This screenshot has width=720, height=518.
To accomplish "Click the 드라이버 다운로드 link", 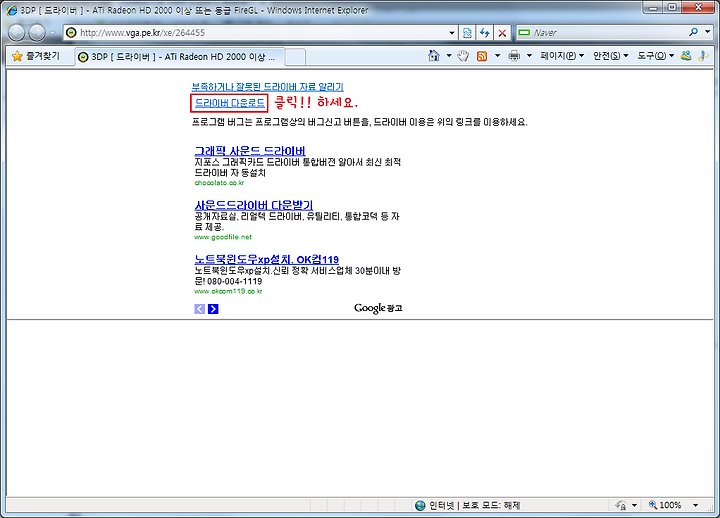I will [x=230, y=103].
